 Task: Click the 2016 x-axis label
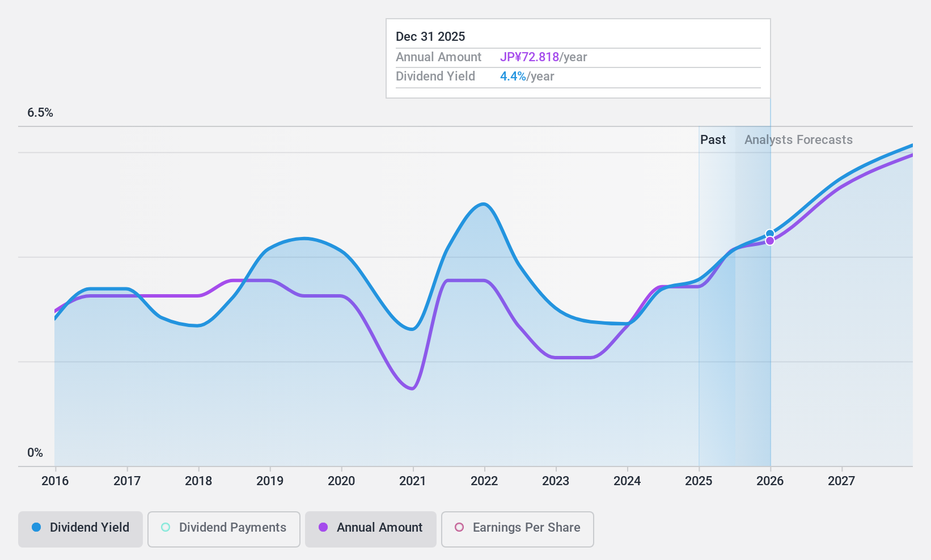pyautogui.click(x=55, y=481)
